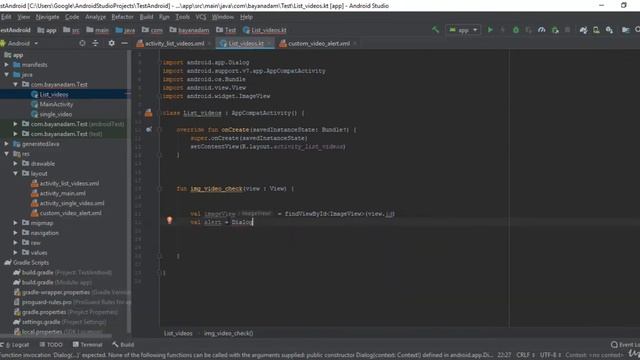The image size is (640, 360).
Task: Open the SDK Manager icon
Action: click(x=609, y=30)
